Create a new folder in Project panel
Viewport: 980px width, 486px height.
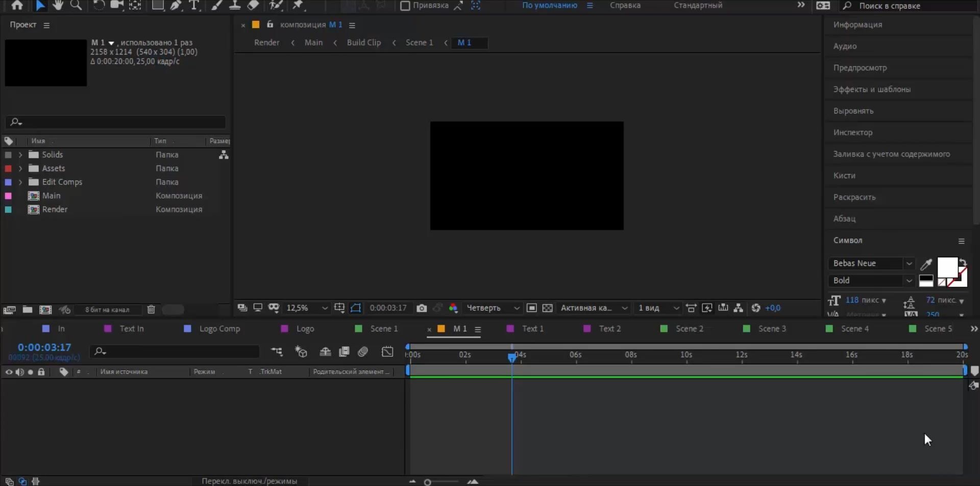[x=28, y=309]
